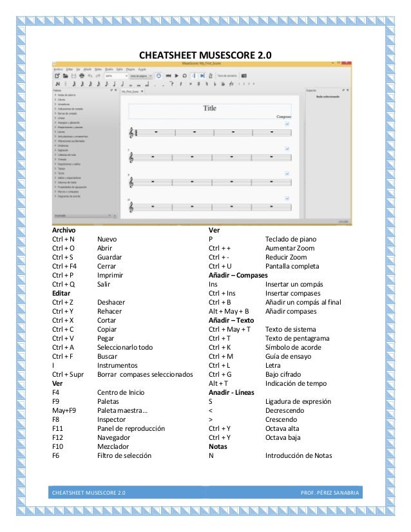Click the Save floppy disk icon
The width and height of the screenshot is (411, 532).
pyautogui.click(x=73, y=76)
